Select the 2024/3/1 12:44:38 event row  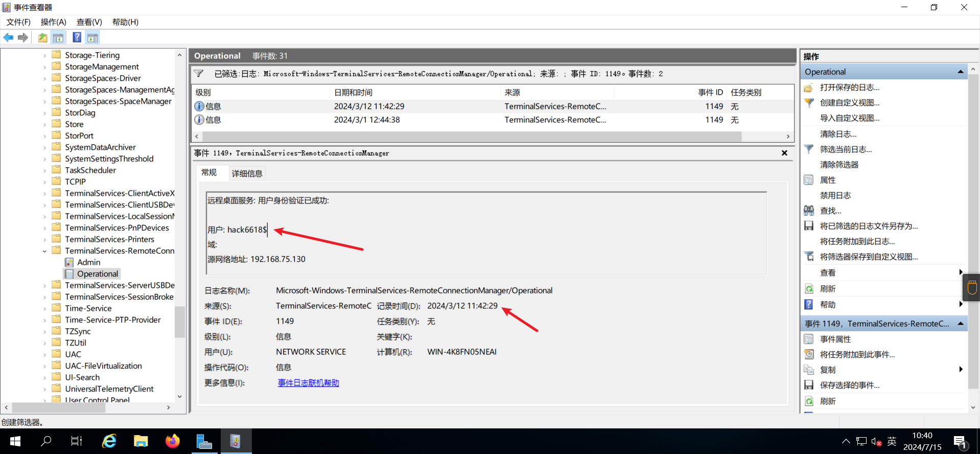pyautogui.click(x=366, y=120)
